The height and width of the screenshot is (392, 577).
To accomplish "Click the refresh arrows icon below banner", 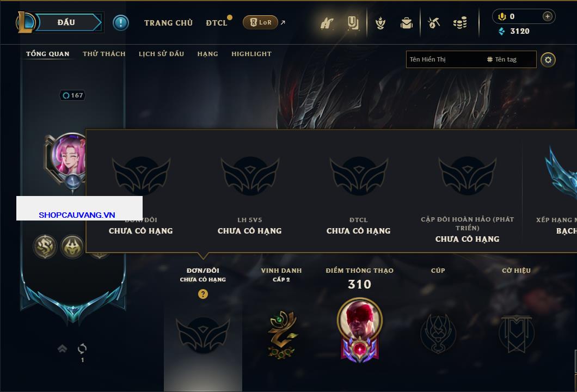I will 82,348.
